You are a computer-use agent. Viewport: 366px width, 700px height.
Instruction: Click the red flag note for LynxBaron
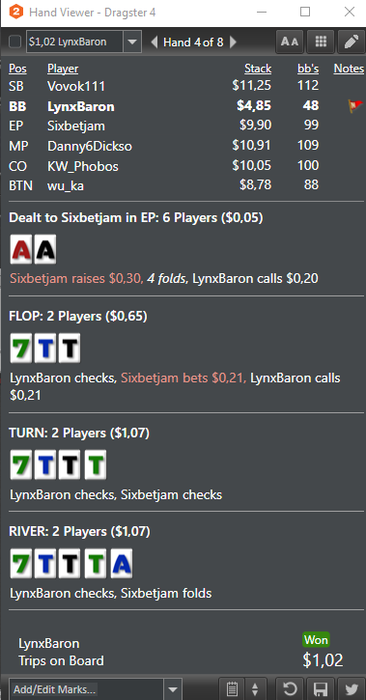[x=355, y=106]
